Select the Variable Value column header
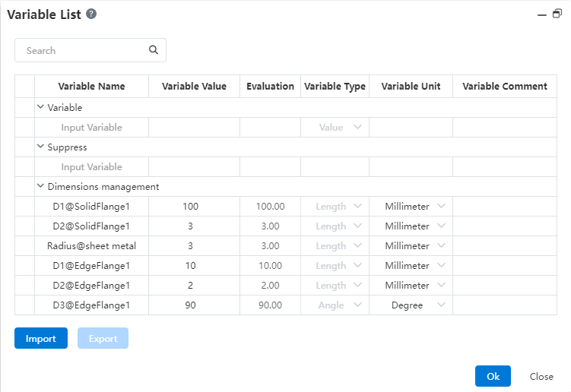The height and width of the screenshot is (392, 571). tap(194, 87)
